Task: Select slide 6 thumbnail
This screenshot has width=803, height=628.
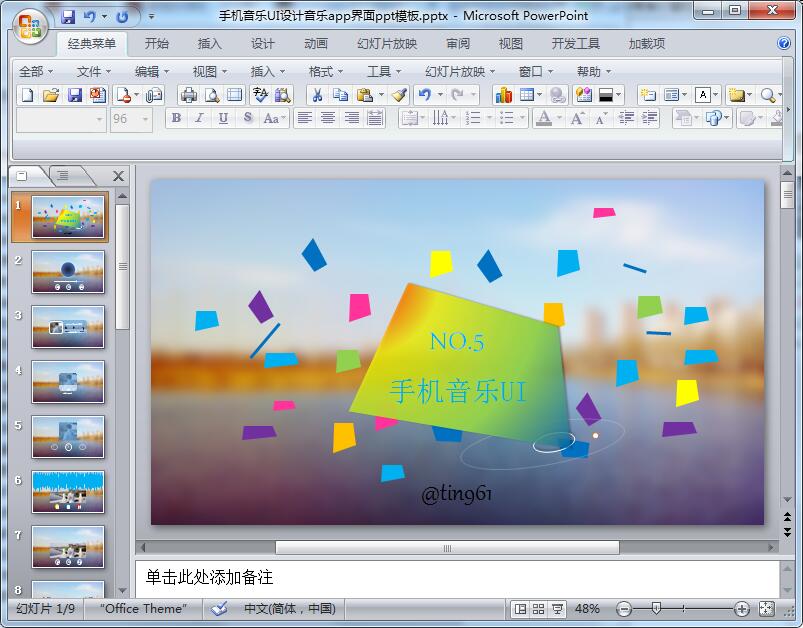Action: (x=68, y=492)
